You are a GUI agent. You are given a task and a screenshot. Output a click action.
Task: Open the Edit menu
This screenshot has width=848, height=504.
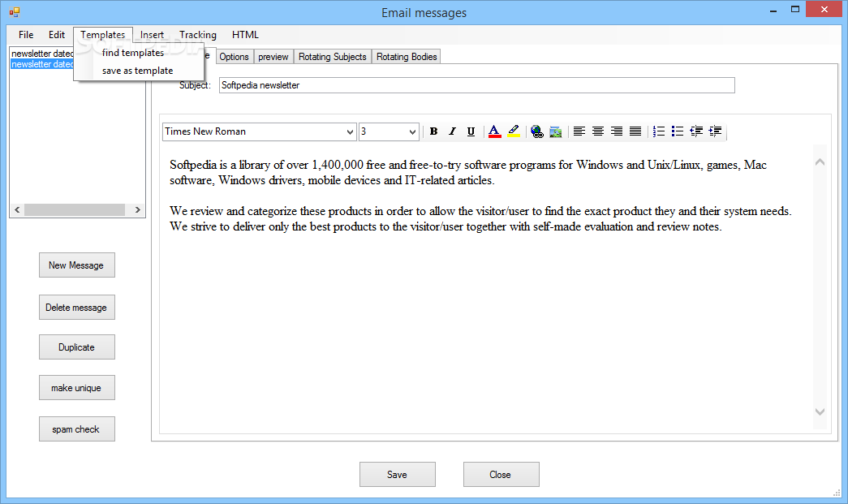pos(57,35)
